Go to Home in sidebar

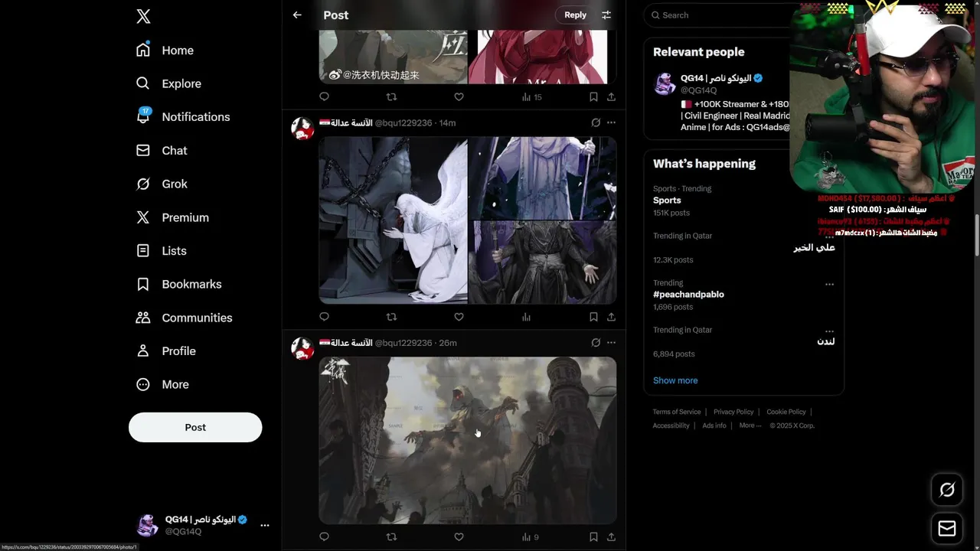[165, 50]
